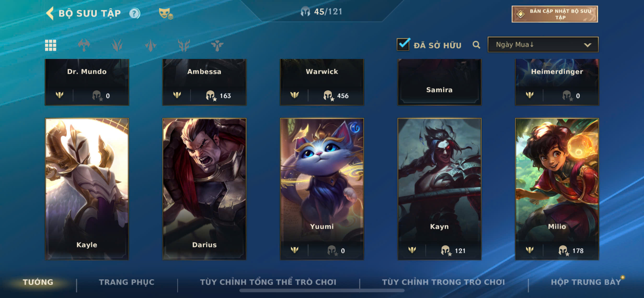
Task: Open the champion search magnifier
Action: (x=476, y=45)
